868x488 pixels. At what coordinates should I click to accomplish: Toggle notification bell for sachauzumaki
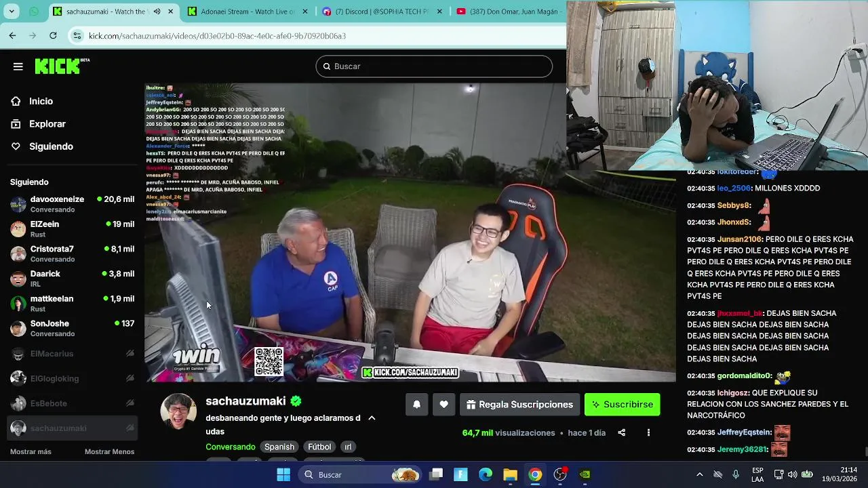tap(417, 405)
